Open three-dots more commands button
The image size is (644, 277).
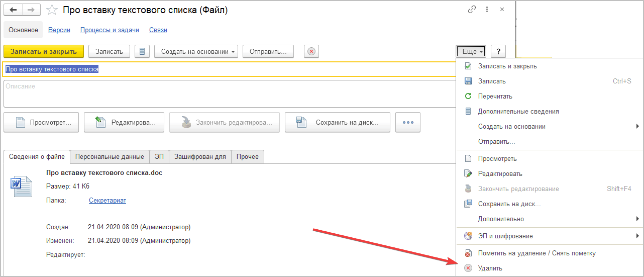coord(408,122)
